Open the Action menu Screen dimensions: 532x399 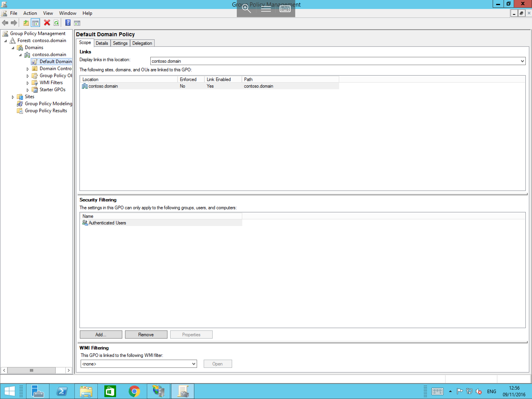pyautogui.click(x=30, y=13)
